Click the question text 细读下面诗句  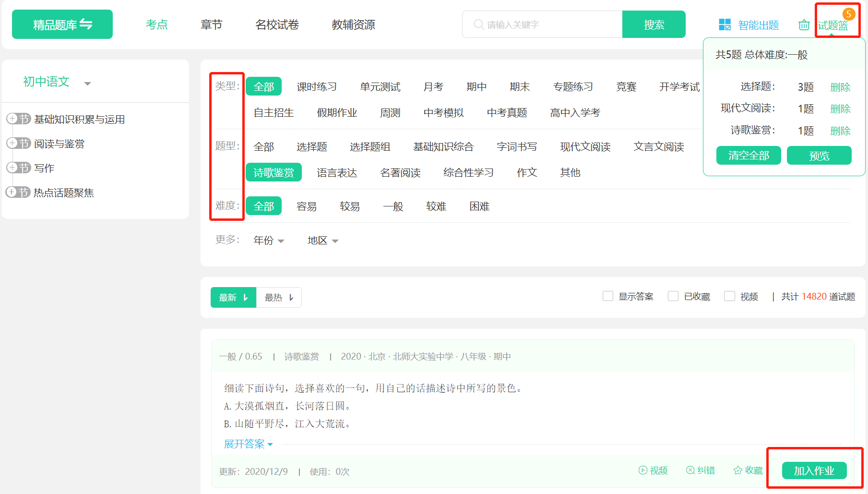click(x=372, y=388)
